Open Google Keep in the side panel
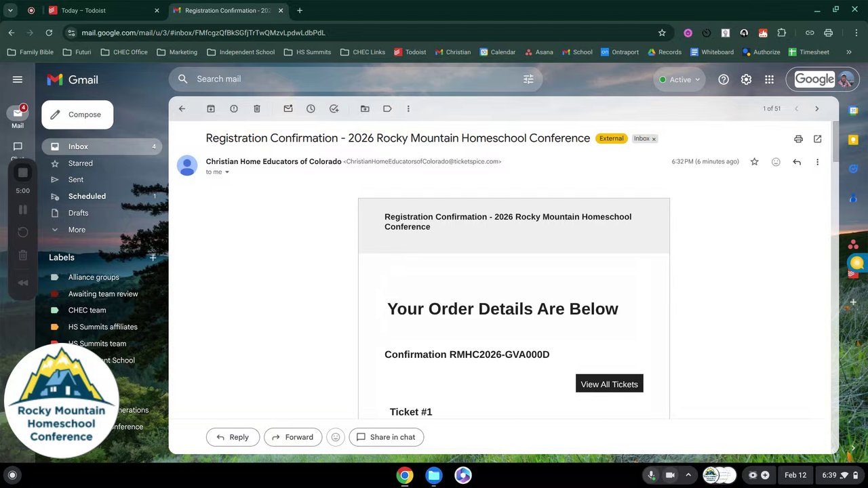This screenshot has width=868, height=488. (854, 140)
